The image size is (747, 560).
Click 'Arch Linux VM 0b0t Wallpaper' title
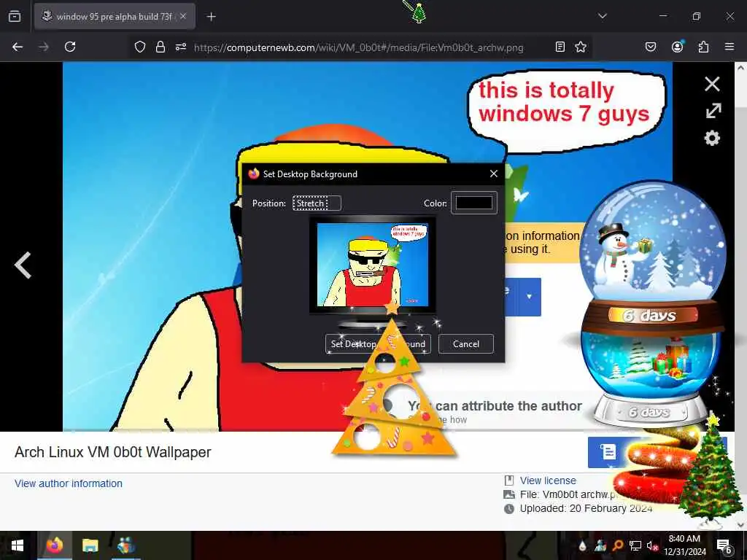113,452
